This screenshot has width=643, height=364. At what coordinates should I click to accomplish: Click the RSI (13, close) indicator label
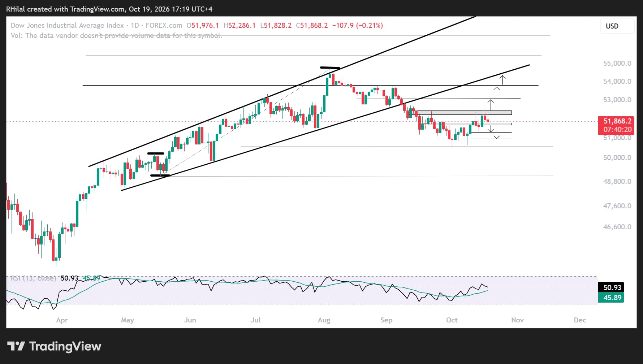click(x=33, y=278)
